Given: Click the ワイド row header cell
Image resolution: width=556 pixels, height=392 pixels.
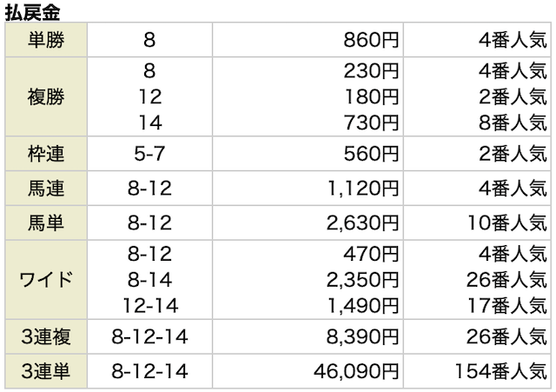Looking at the screenshot, I should coord(46,279).
